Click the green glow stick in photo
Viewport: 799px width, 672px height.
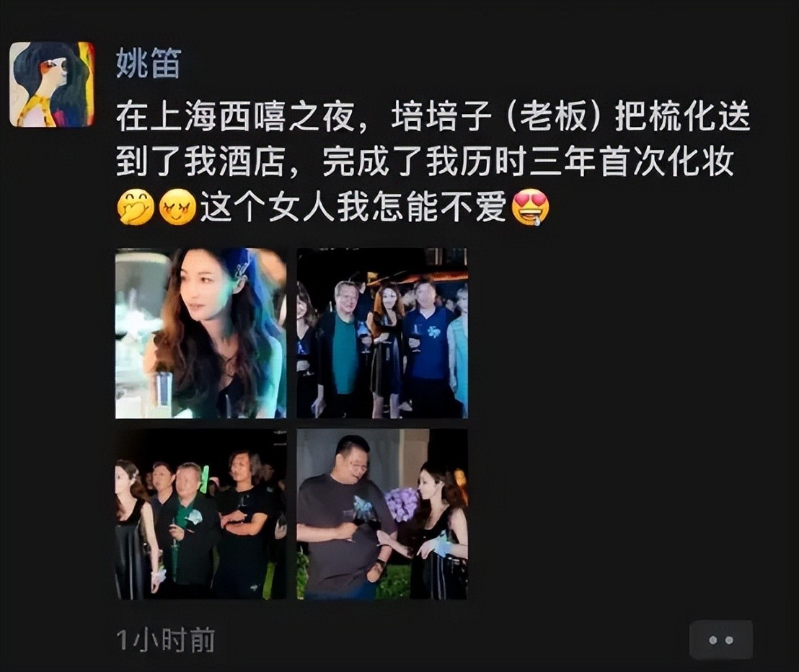pyautogui.click(x=205, y=479)
